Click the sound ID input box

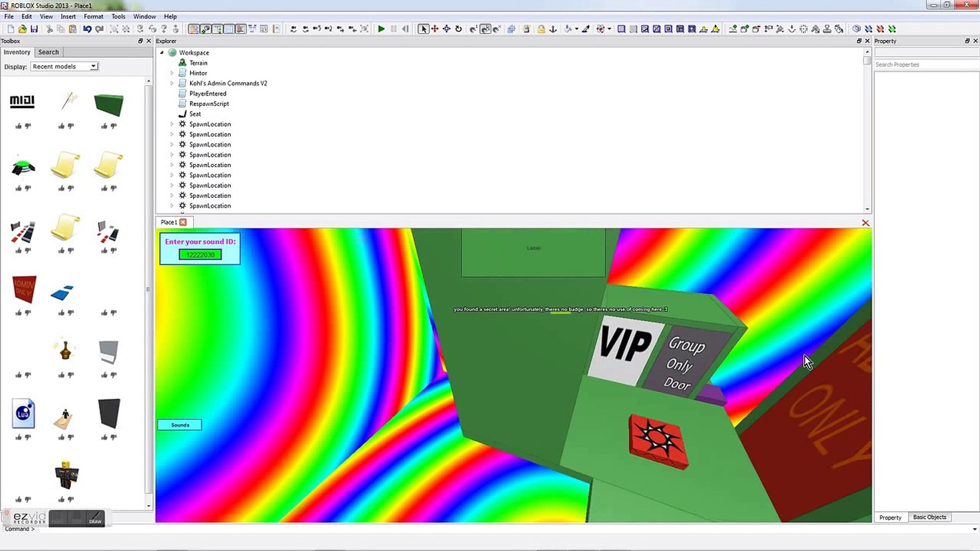tap(200, 255)
